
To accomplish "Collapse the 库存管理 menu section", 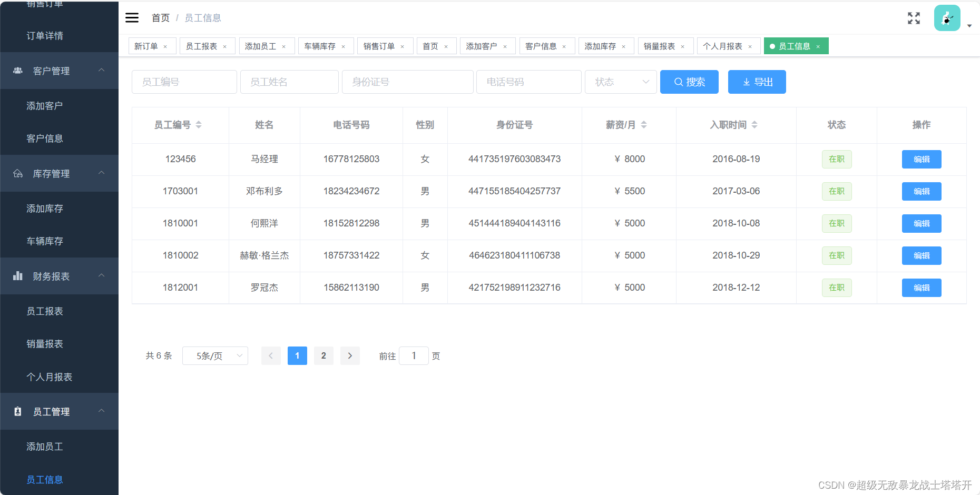I will [102, 173].
